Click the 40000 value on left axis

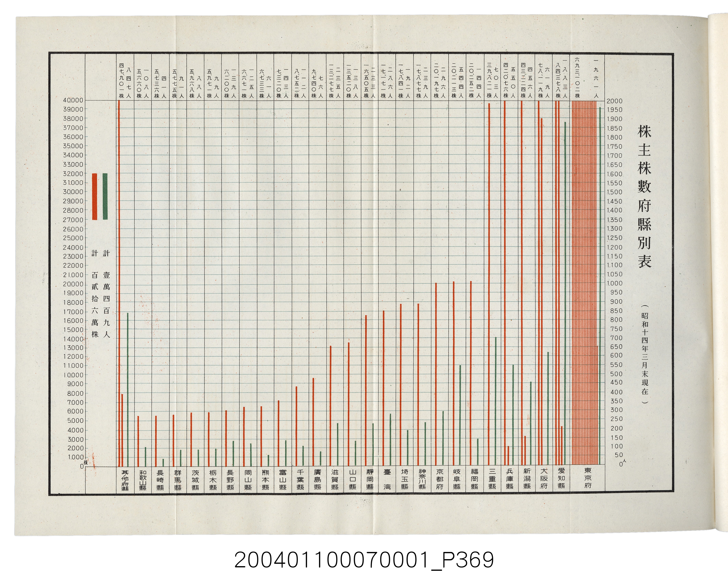tap(73, 100)
